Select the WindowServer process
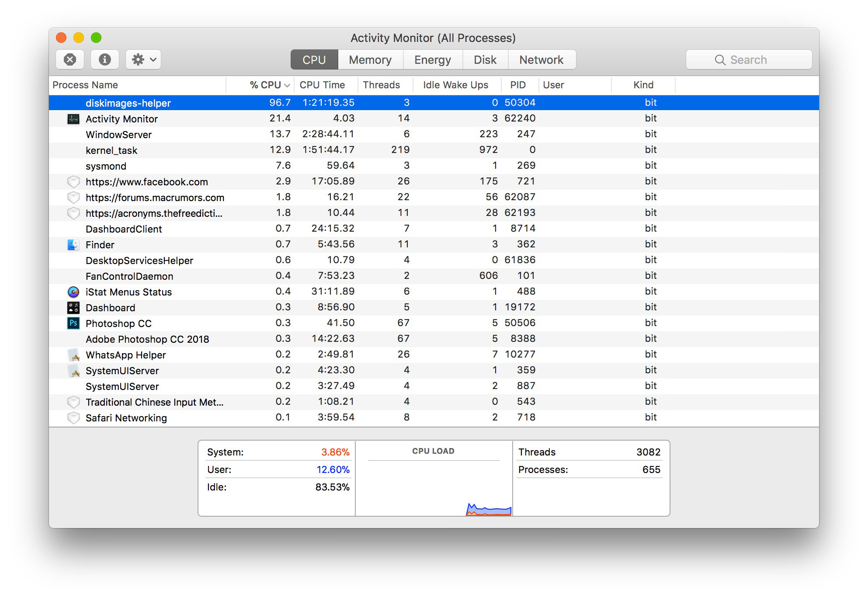 [x=434, y=135]
